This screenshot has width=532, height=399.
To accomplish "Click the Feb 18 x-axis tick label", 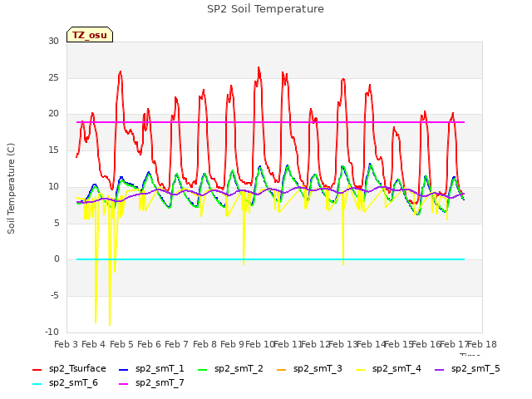I will point(482,344).
